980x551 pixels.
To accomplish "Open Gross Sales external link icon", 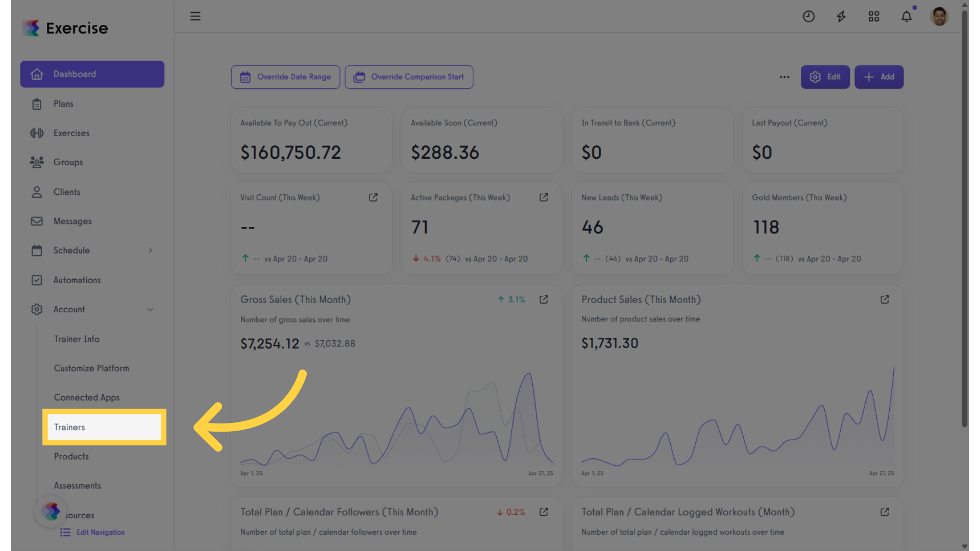I will (x=544, y=299).
